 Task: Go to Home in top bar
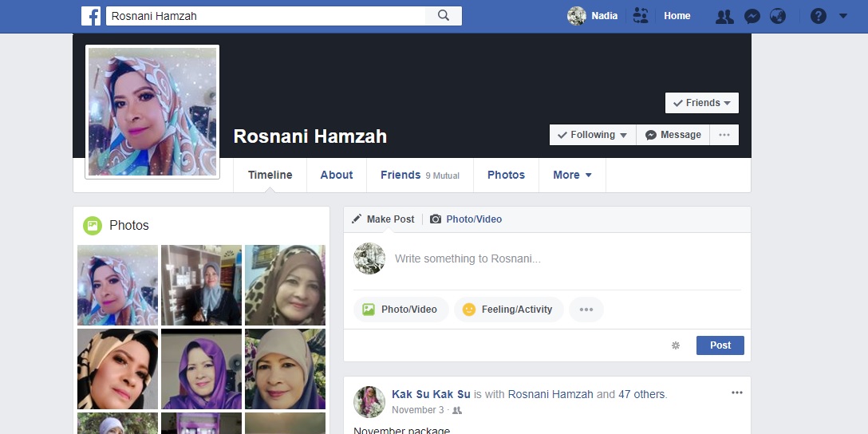tap(677, 16)
